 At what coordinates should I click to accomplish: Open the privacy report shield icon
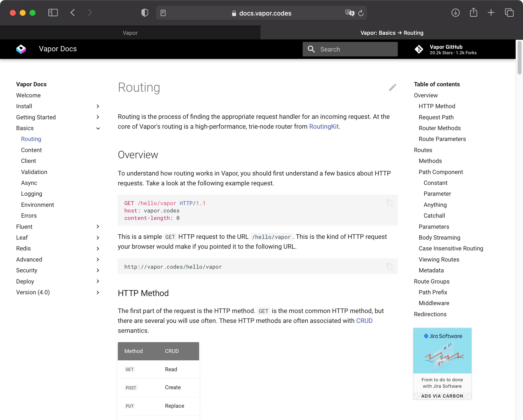point(145,13)
